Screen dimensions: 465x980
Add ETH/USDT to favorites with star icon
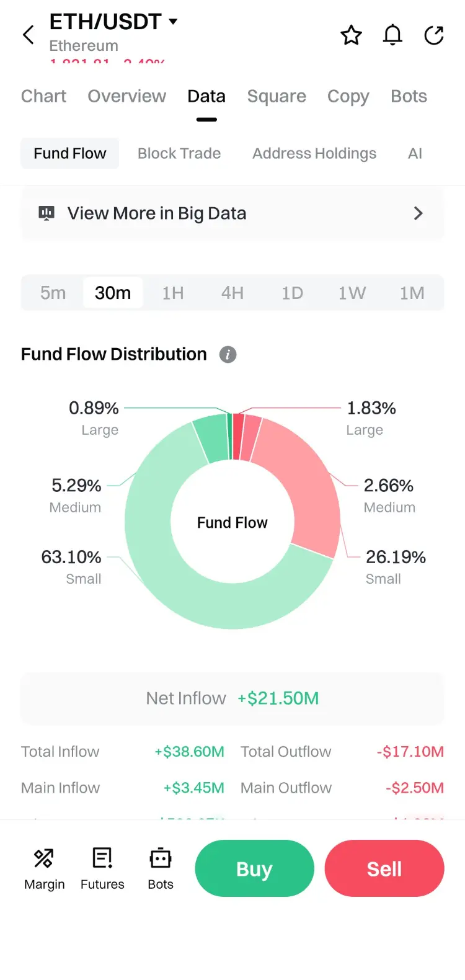tap(351, 35)
